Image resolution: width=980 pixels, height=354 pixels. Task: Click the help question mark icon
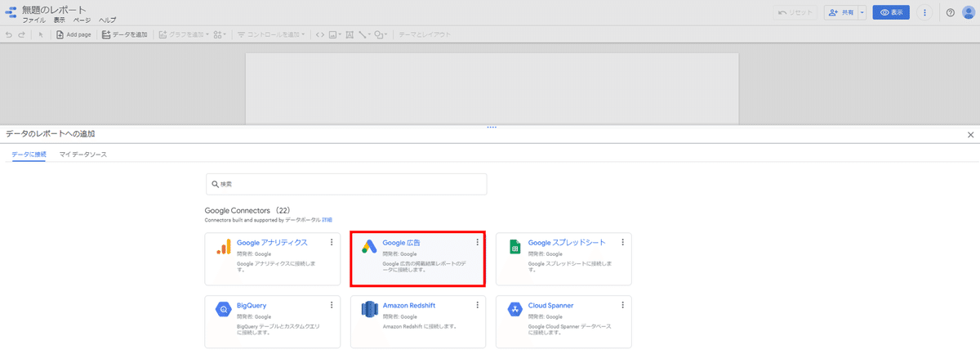[x=950, y=12]
